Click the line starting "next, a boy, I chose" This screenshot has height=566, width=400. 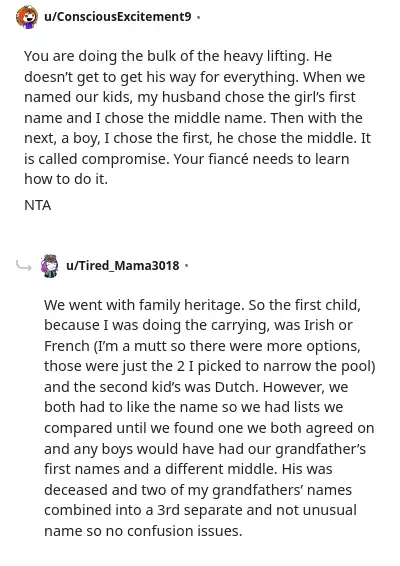point(197,139)
